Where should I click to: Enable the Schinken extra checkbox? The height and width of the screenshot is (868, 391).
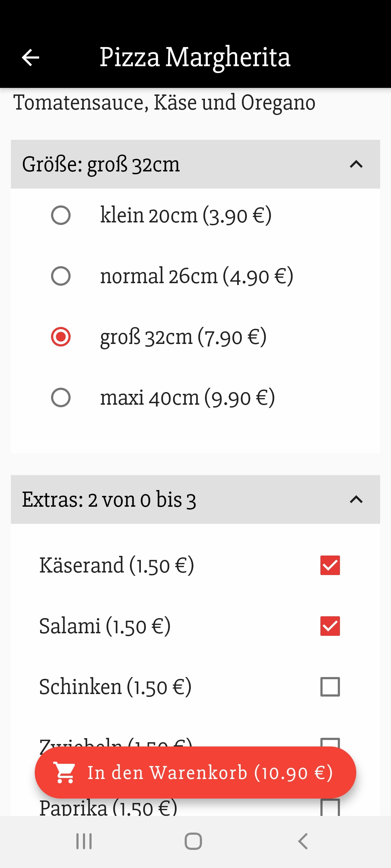(330, 687)
